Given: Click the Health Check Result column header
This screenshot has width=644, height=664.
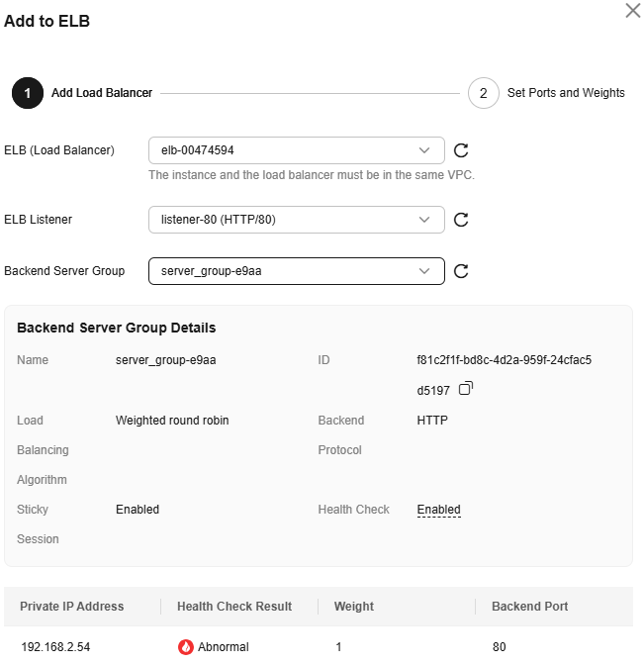Looking at the screenshot, I should (234, 606).
